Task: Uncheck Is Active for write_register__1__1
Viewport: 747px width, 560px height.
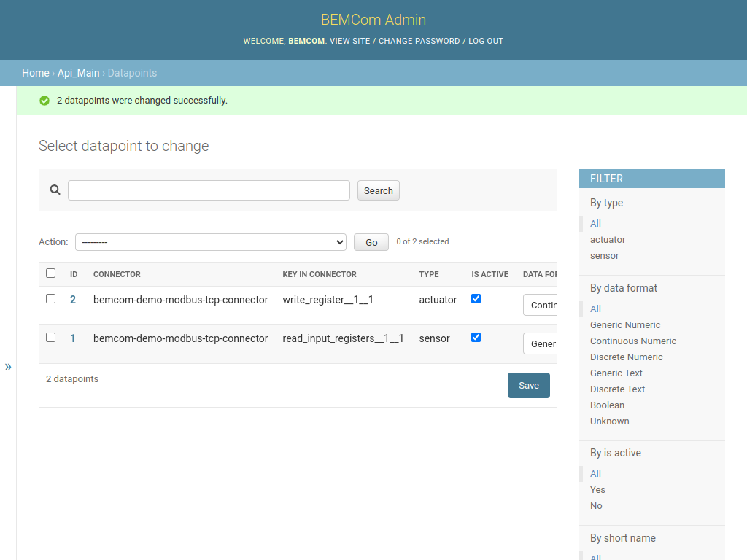Action: pos(476,298)
